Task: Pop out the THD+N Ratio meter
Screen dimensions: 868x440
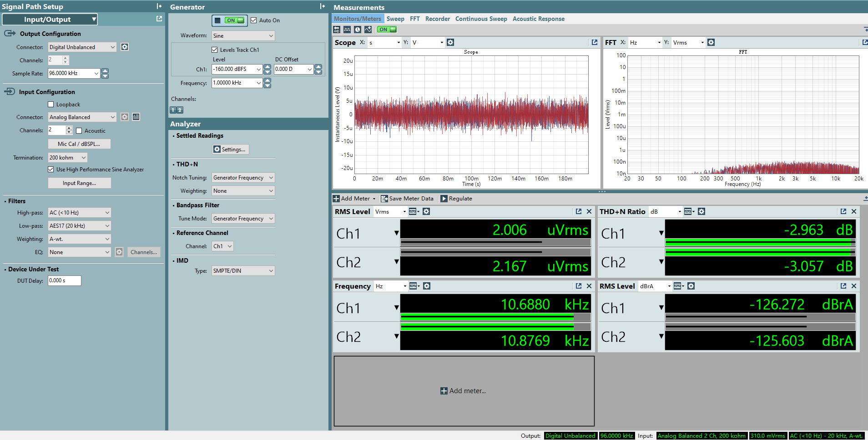Action: [843, 211]
